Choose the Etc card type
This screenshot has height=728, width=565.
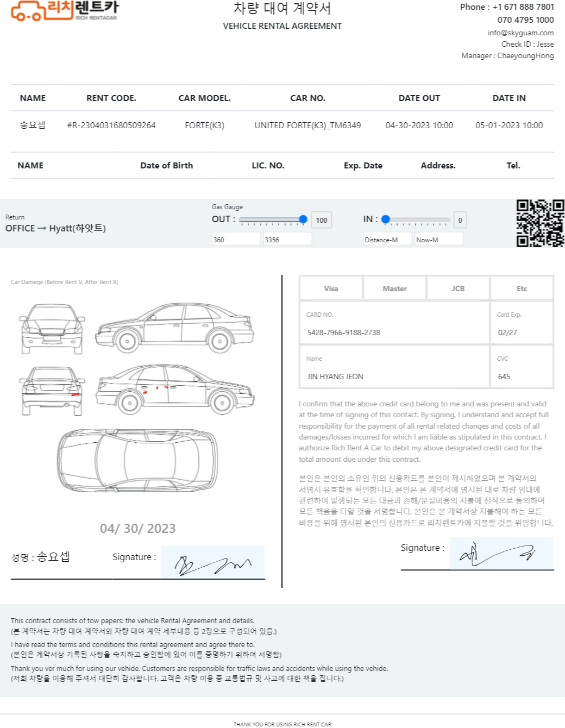[522, 288]
